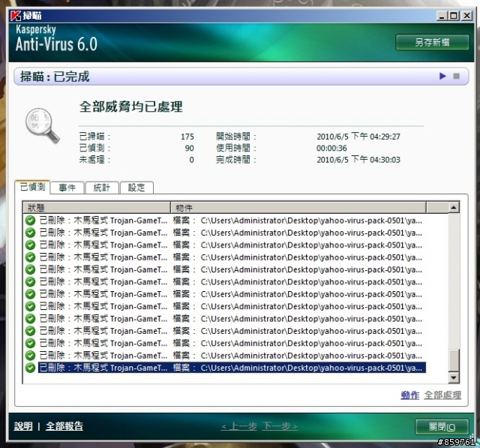
Task: Click the 全部處理 link
Action: coord(442,395)
